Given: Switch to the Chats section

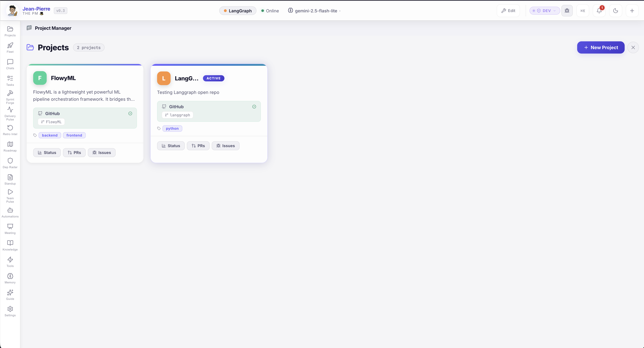Looking at the screenshot, I should (10, 64).
